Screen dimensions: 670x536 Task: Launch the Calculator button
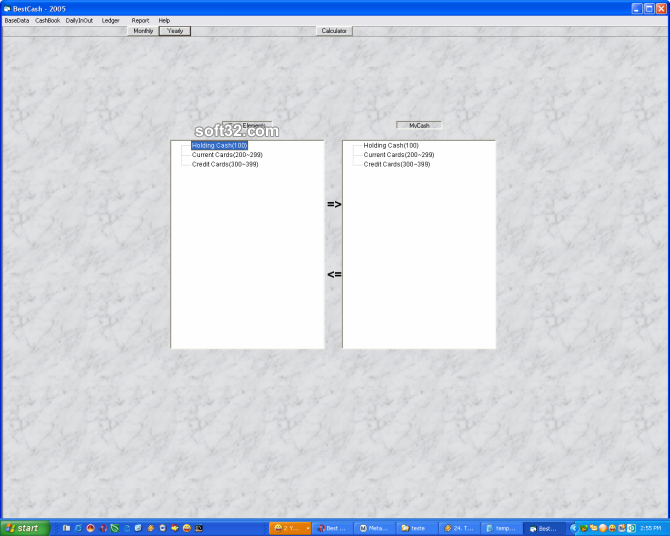334,31
